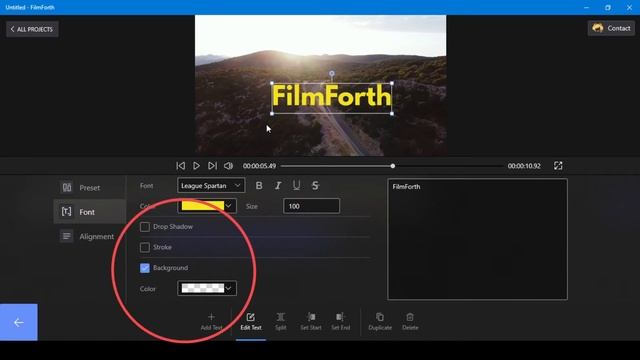
Task: Open the League Spartan font dropdown
Action: tap(211, 186)
